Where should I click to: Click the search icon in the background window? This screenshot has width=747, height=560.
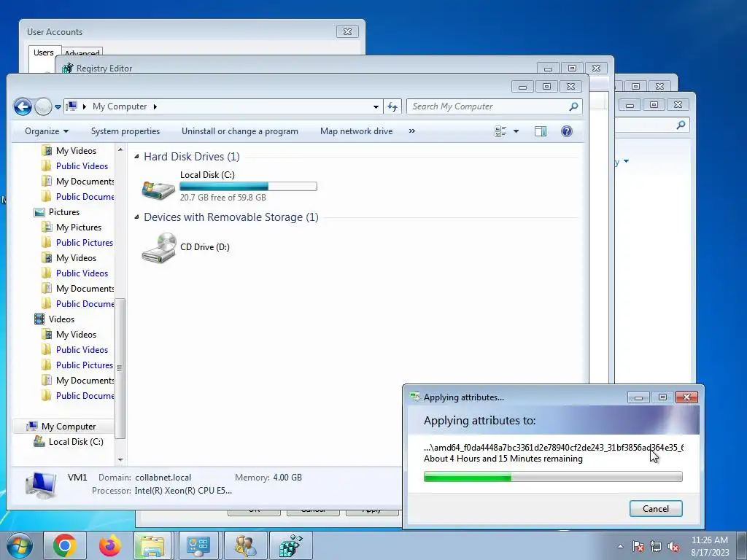point(681,125)
